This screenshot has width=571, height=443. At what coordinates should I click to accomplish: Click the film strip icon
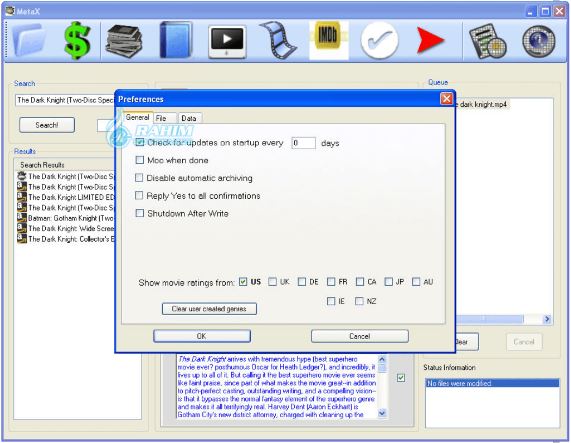tap(278, 40)
